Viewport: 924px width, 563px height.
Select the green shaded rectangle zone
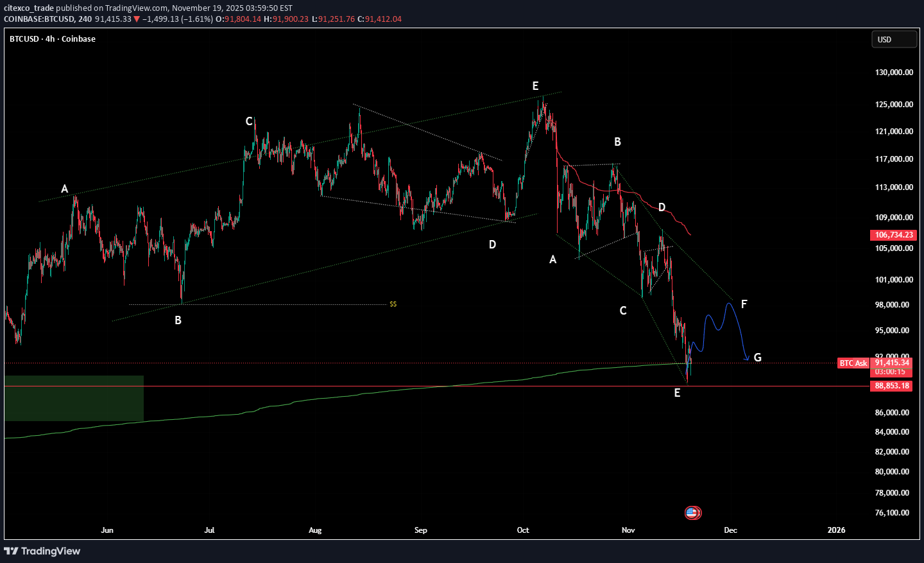click(x=74, y=398)
